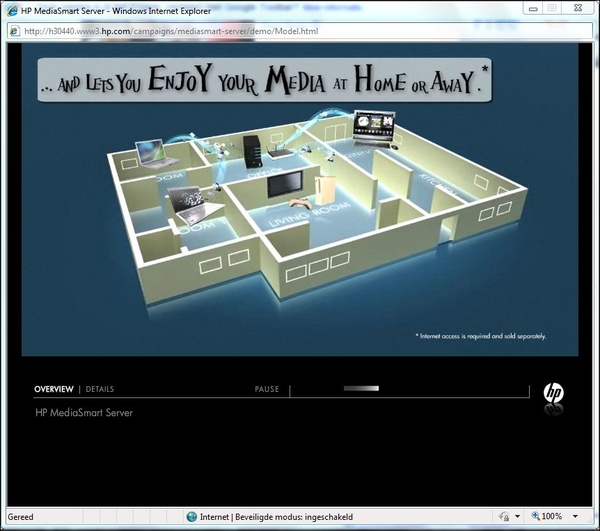Click the 'Gereed' status bar text
This screenshot has width=600, height=531.
pos(20,517)
